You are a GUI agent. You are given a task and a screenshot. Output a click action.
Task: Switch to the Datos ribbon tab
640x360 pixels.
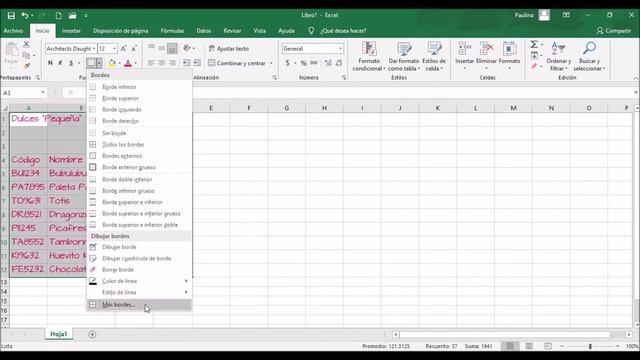(x=203, y=31)
